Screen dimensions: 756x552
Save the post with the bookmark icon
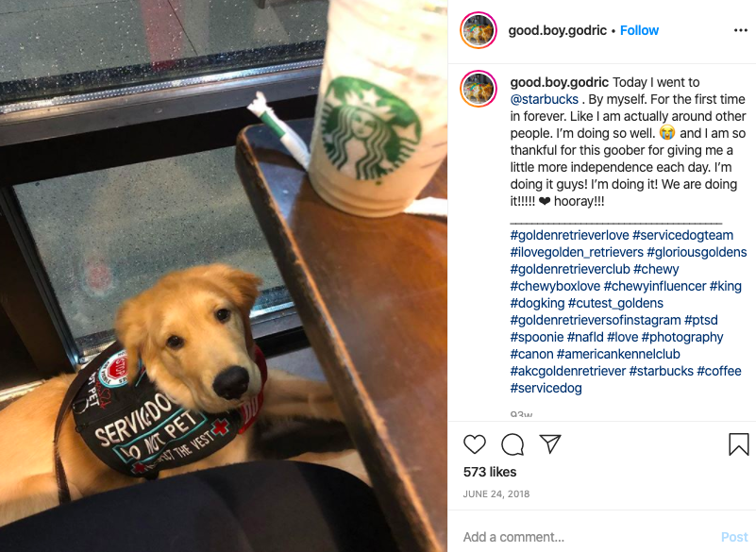738,444
